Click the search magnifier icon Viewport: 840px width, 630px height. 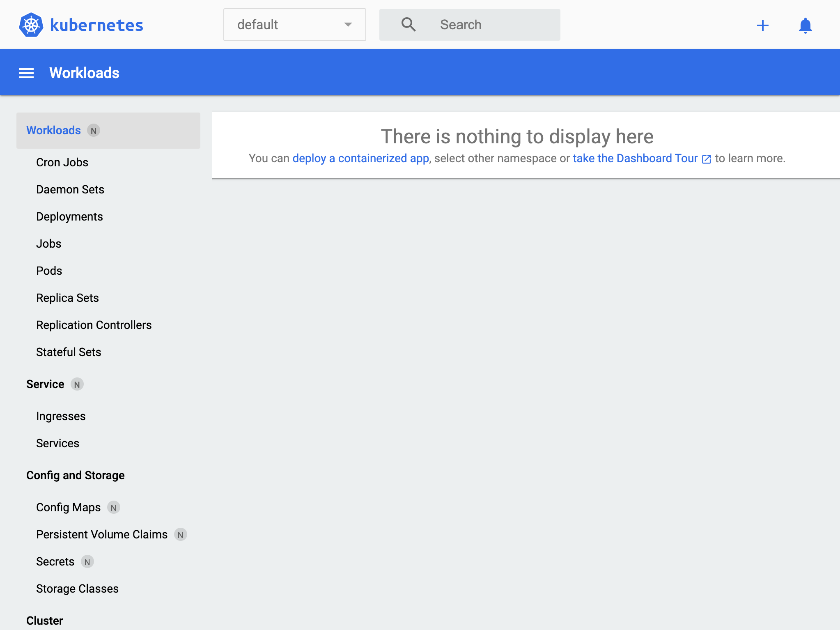coord(408,25)
